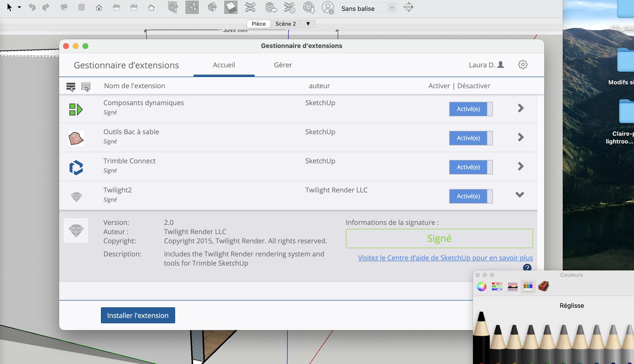This screenshot has width=634, height=364.
Task: Open the pencils picker in Couleurs
Action: coord(528,286)
